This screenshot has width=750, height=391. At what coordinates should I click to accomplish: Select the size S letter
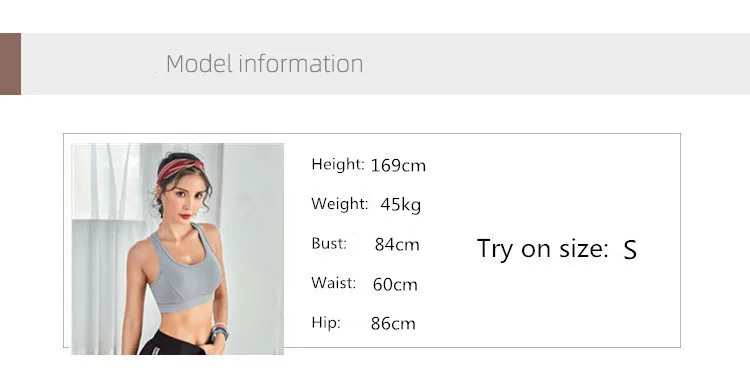(x=630, y=250)
